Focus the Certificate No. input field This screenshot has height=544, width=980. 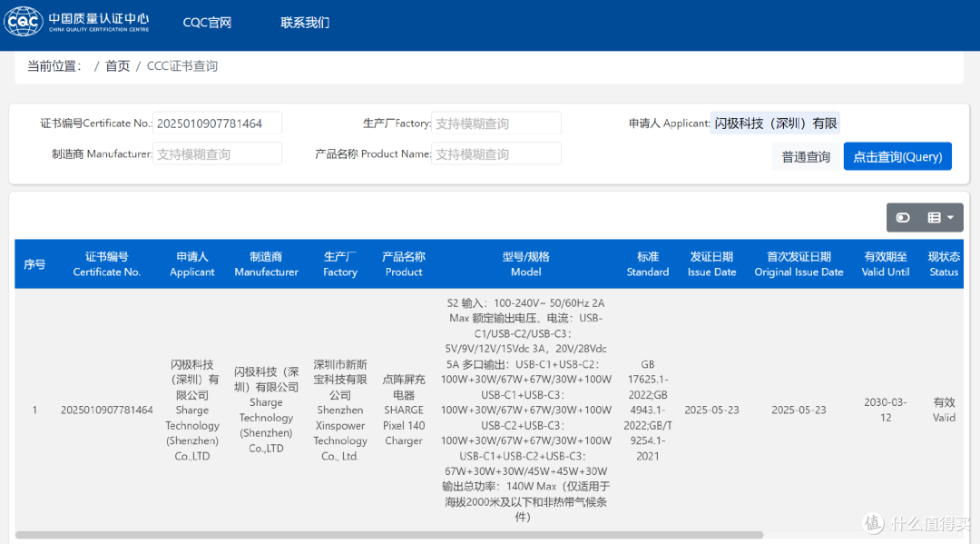pyautogui.click(x=217, y=124)
